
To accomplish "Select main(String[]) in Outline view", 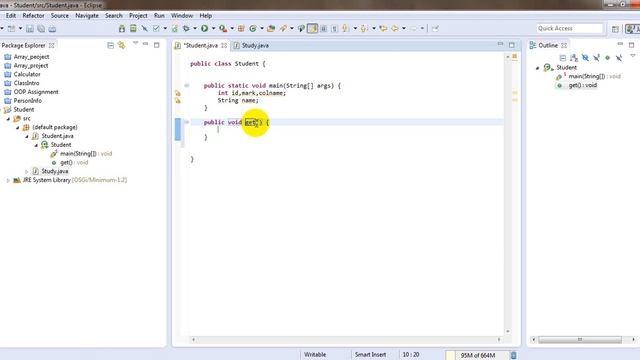I will click(x=594, y=76).
